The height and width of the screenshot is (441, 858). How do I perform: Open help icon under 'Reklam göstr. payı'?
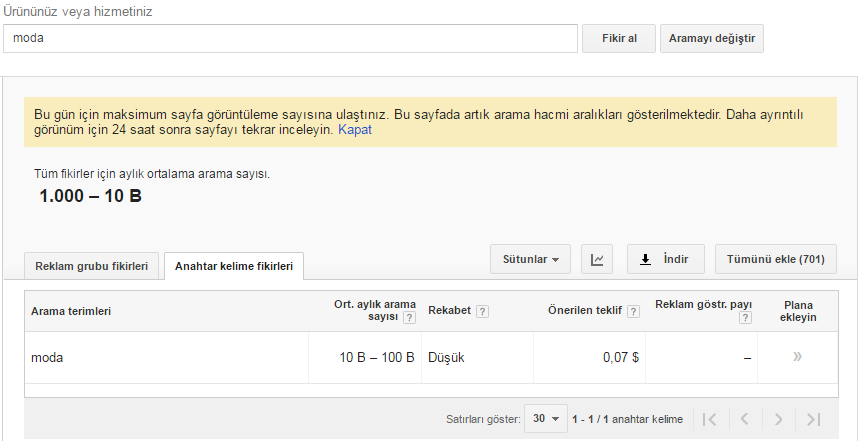tap(745, 318)
